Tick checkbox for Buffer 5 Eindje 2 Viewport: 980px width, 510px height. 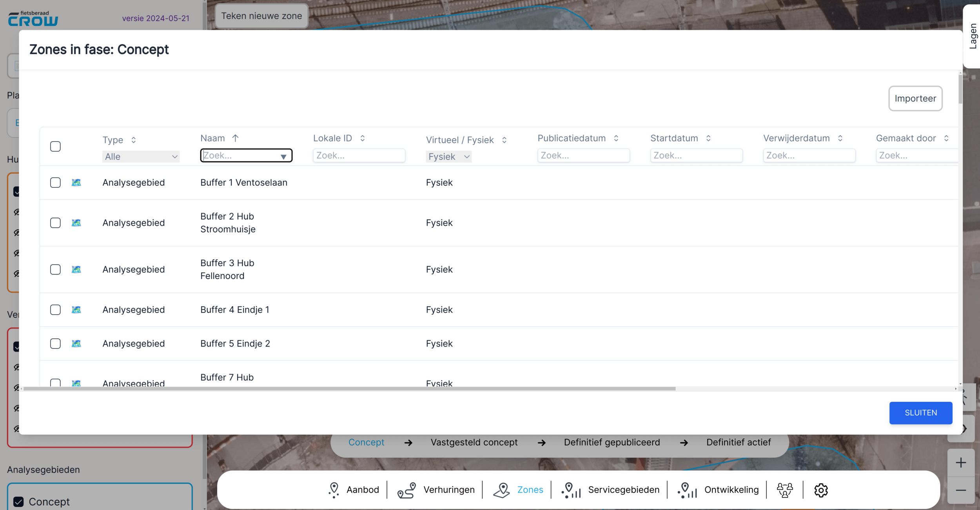(55, 344)
